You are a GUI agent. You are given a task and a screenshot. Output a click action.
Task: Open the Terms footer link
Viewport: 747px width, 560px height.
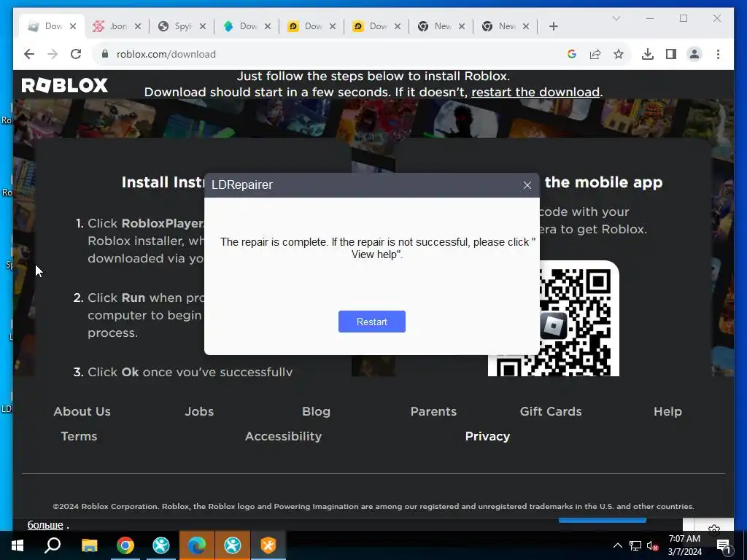coord(79,436)
